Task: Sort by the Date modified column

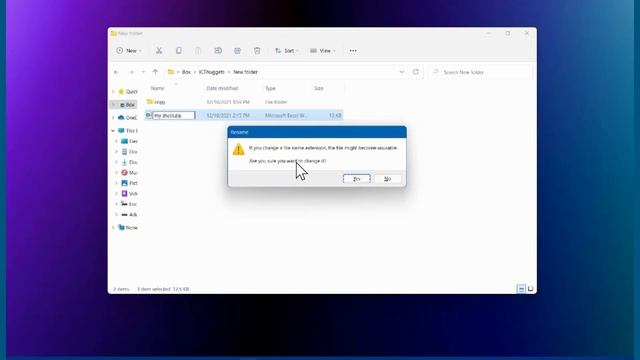Action: click(x=222, y=88)
